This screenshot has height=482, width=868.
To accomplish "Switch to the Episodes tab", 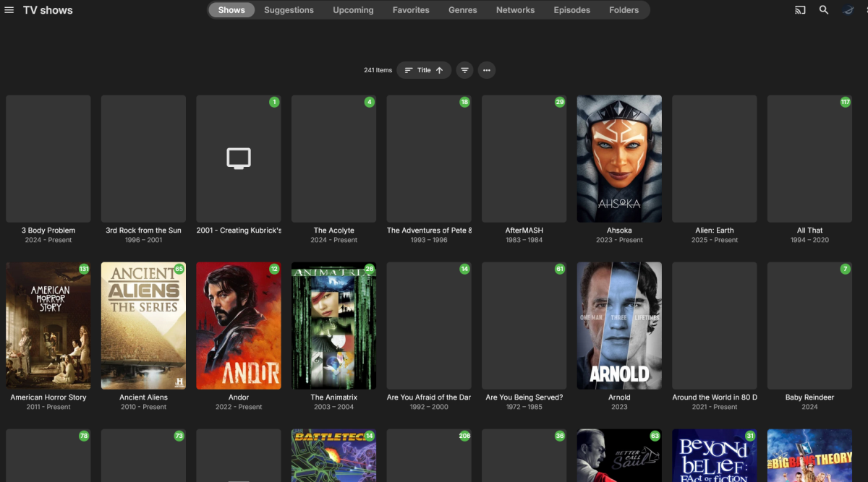I will [572, 10].
